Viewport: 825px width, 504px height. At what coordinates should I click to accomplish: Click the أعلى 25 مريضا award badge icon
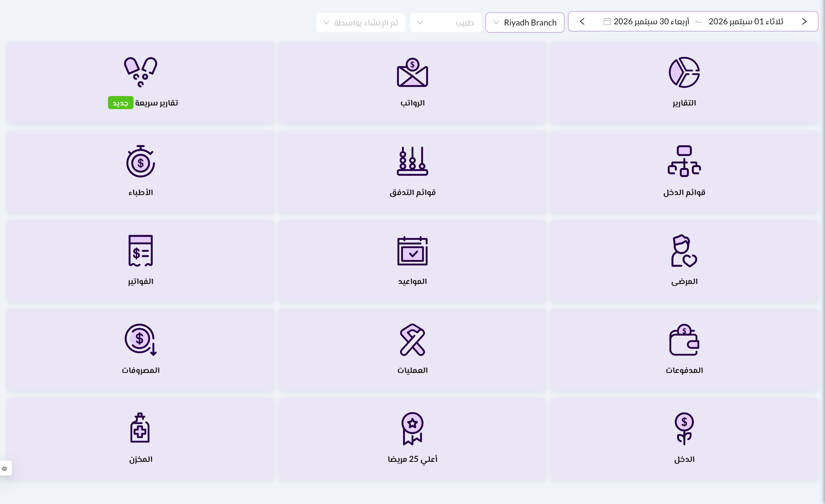click(412, 429)
